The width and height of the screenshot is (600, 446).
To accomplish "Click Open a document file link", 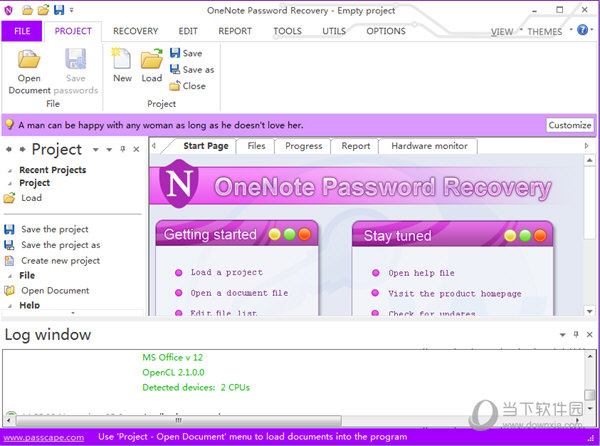I will pyautogui.click(x=239, y=293).
